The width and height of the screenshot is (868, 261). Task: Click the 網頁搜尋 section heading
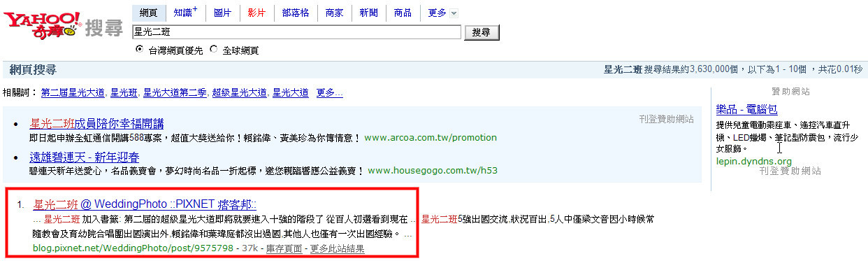coord(33,69)
